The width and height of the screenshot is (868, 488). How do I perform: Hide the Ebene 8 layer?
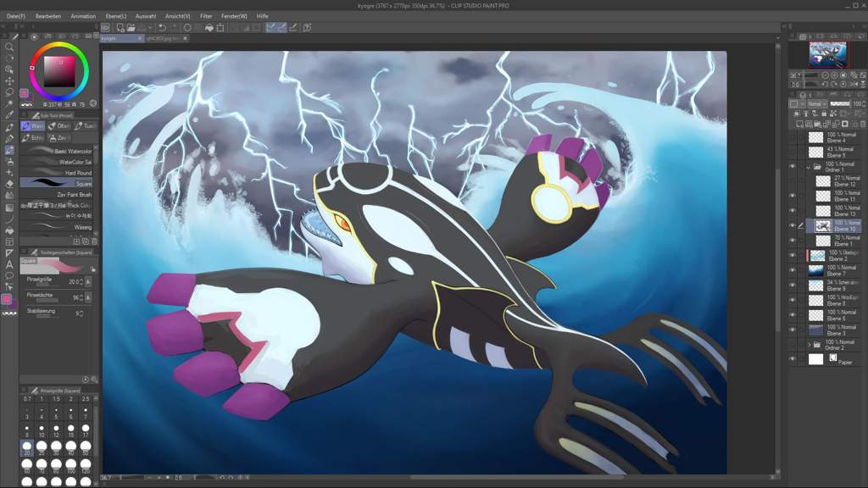793,300
